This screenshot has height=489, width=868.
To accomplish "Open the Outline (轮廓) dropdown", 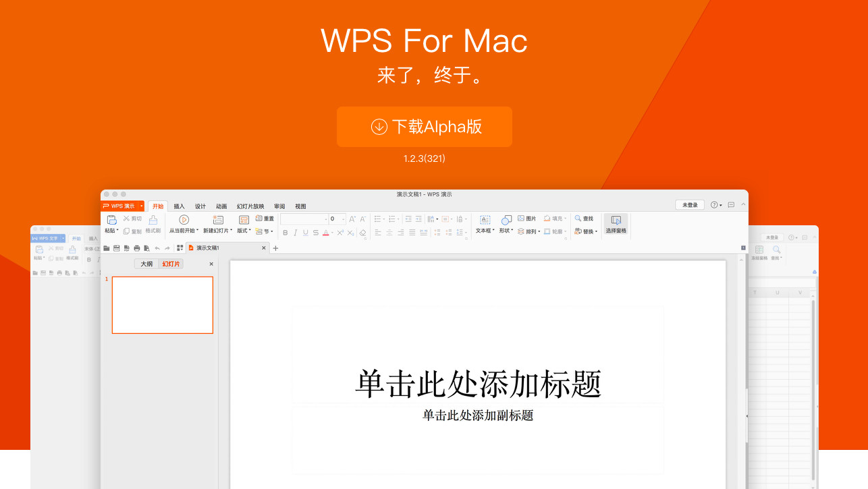I will click(553, 231).
